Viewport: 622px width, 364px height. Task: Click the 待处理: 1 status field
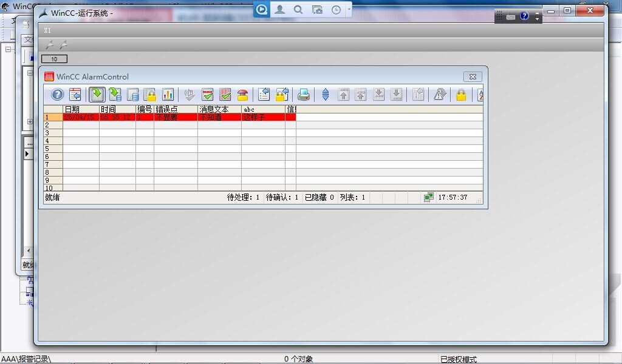pyautogui.click(x=243, y=197)
